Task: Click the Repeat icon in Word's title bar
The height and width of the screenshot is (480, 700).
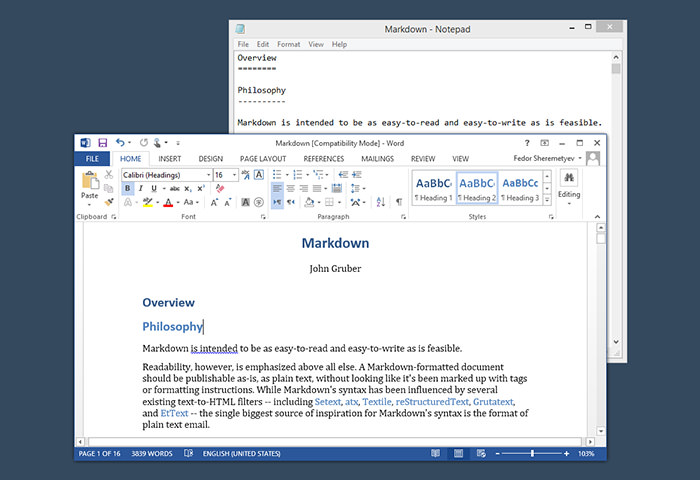Action: tap(144, 142)
